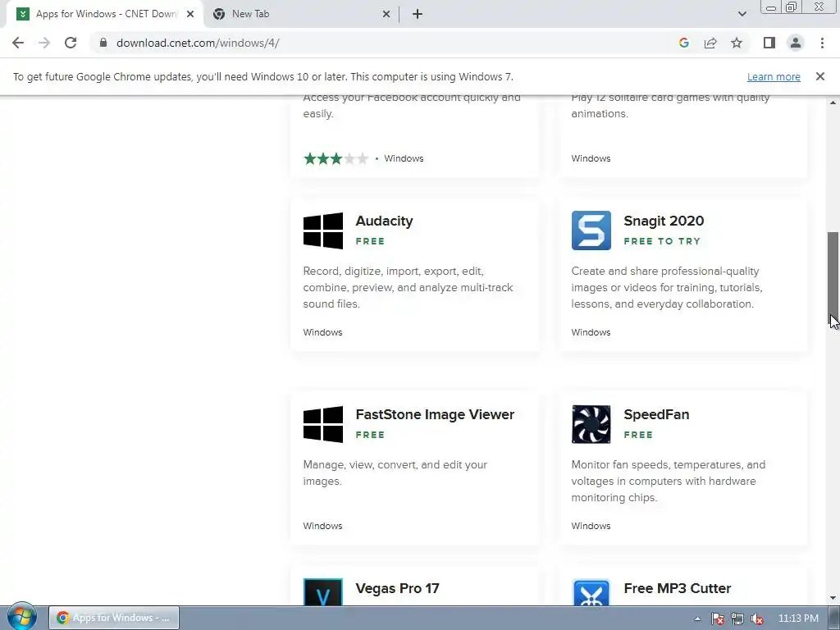Screen dimensions: 840x630
Task: Go back to the previous page
Action: point(18,43)
